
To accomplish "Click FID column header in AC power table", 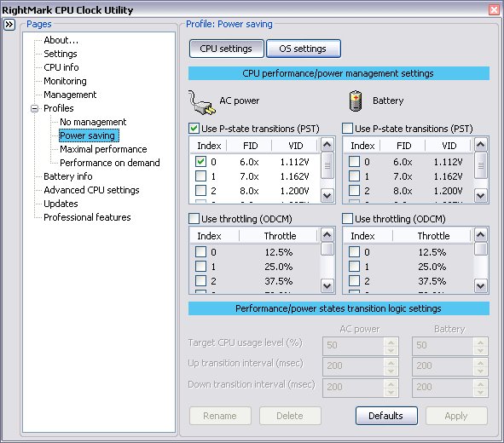I will coord(250,146).
